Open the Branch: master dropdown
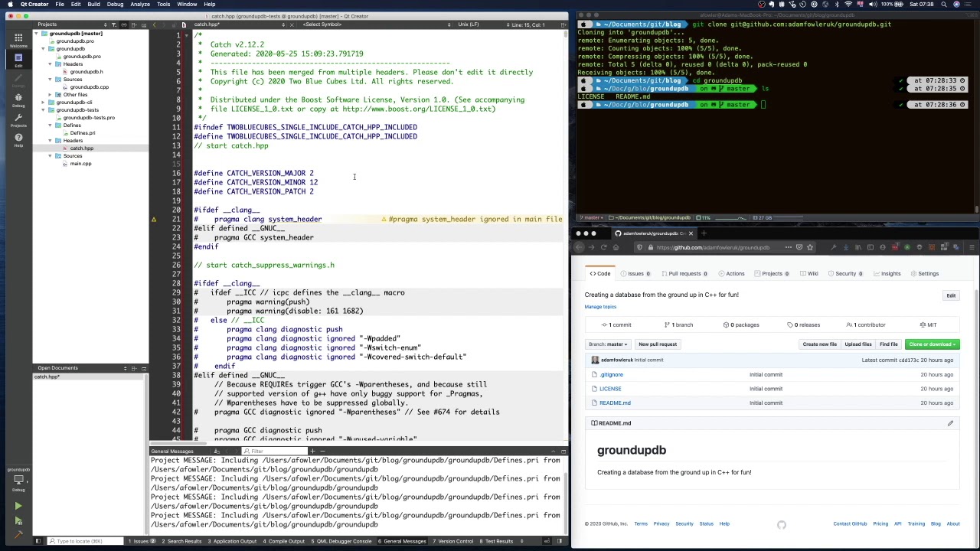 (608, 344)
